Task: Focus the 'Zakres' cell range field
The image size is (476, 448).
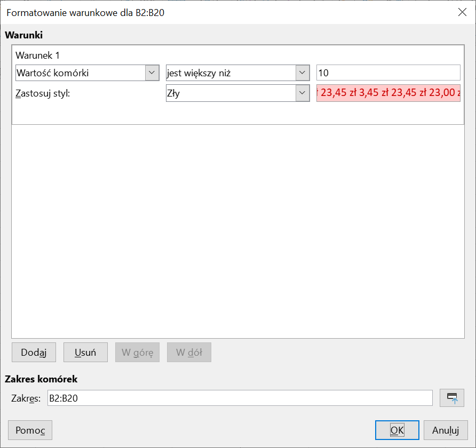Action: pyautogui.click(x=240, y=398)
